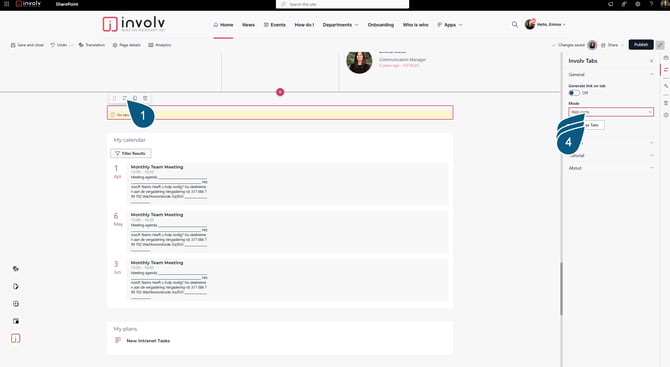
Task: Open the properties sliders icon in right rail
Action: coord(666,70)
